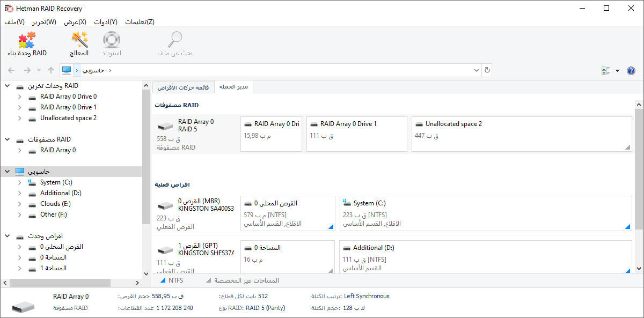Click the حاسوبي breadcrumb in the address bar
This screenshot has width=644, height=318.
pos(94,70)
